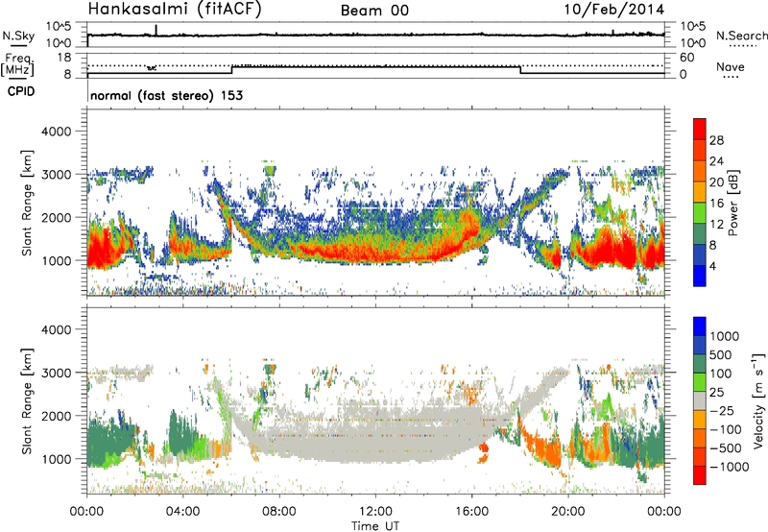Click the "16" label on the Power colorbar
Screen dimensions: 768x532
click(x=716, y=203)
